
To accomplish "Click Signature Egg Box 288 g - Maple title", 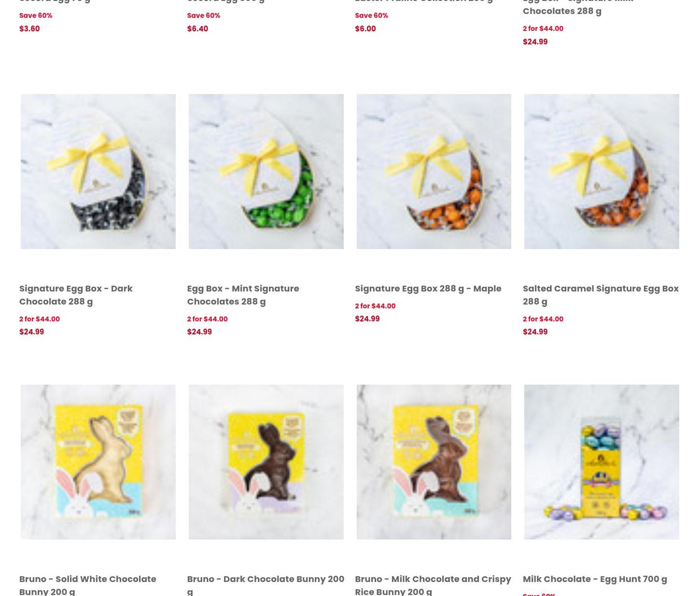I will [428, 288].
